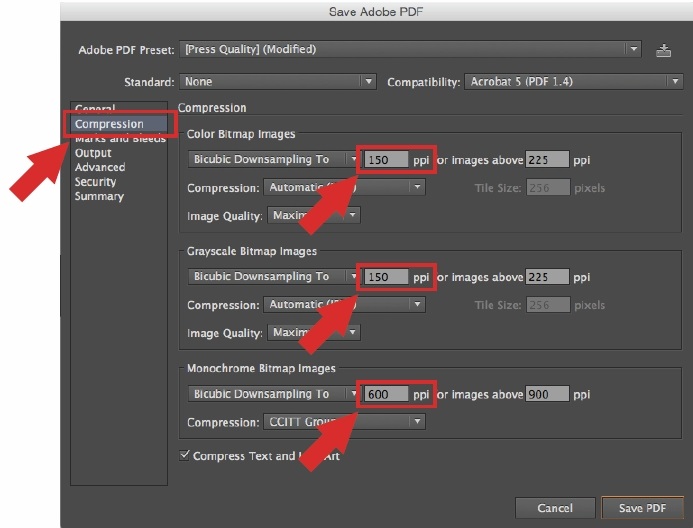The height and width of the screenshot is (528, 693).
Task: Open the Compatibility dropdown
Action: (x=565, y=82)
